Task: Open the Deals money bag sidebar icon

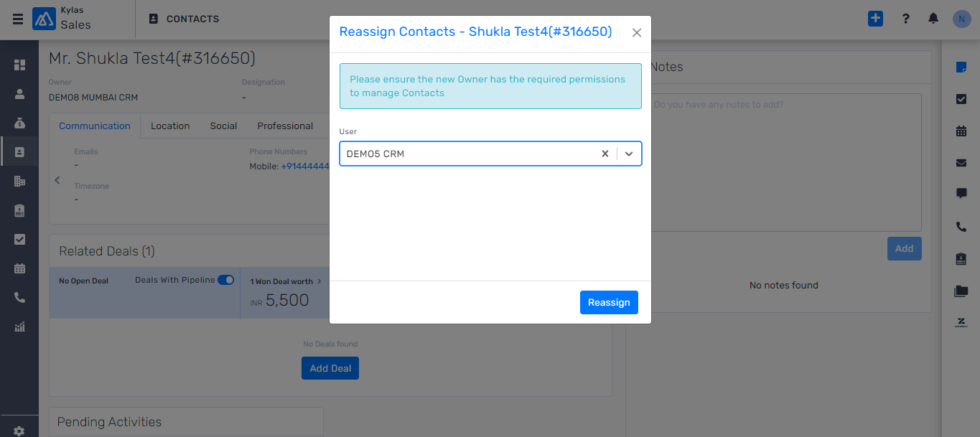Action: pos(19,123)
